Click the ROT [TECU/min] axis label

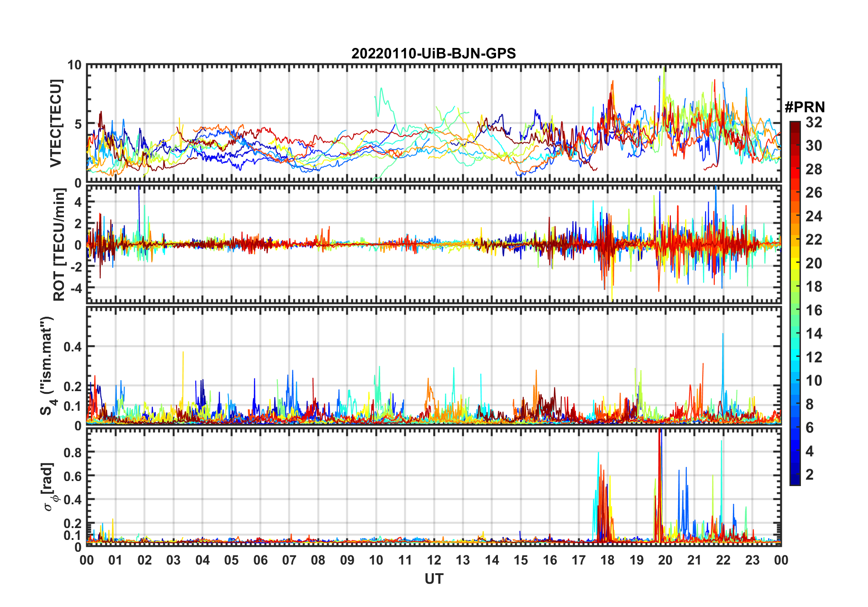[x=59, y=245]
